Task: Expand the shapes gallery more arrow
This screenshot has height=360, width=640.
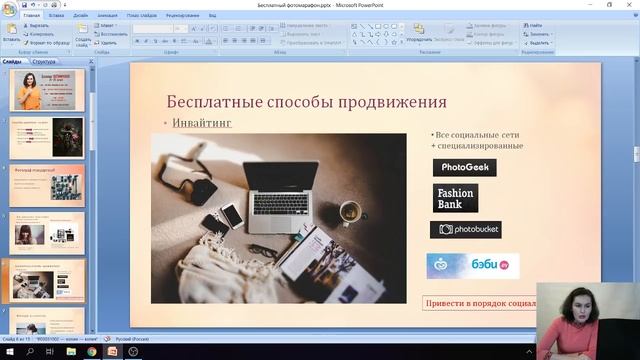Action: coord(402,42)
